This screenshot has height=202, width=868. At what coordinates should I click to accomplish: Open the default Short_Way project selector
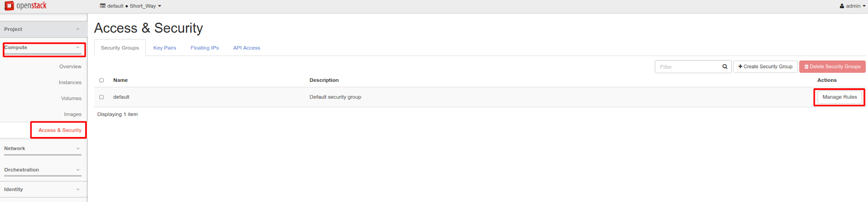coord(130,6)
